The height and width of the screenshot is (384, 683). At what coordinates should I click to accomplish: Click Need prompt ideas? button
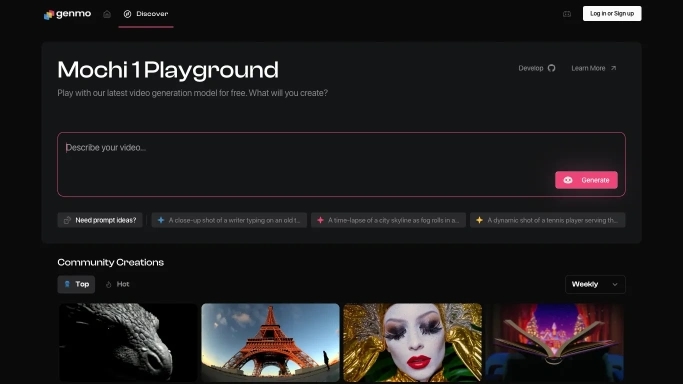(100, 220)
